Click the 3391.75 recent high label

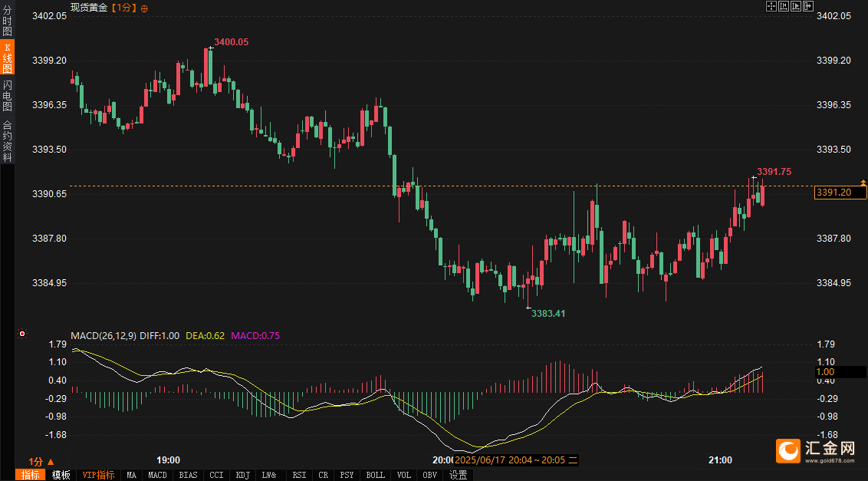[x=774, y=172]
